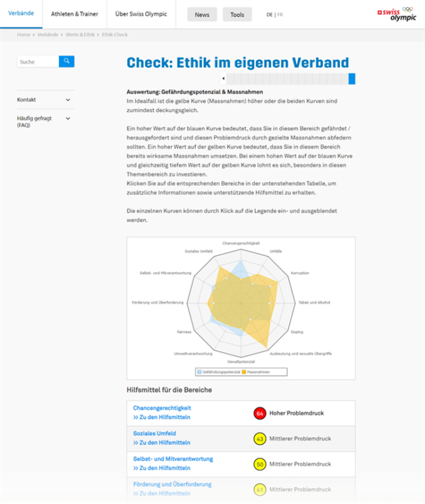Viewport: 425px width, 504px height.
Task: Click the Hilfsmittel für die Bereiche heading
Action: tap(169, 390)
